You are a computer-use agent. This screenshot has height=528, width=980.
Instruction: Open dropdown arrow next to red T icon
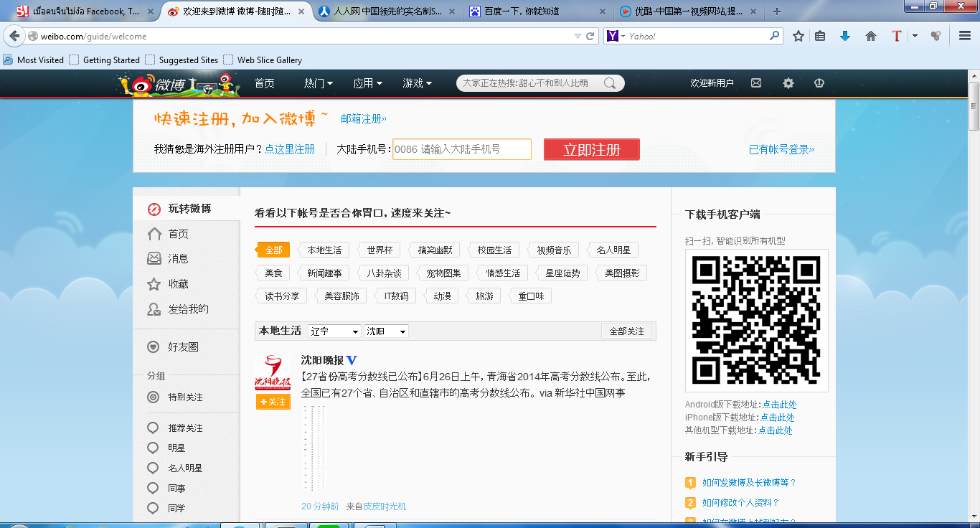(915, 36)
